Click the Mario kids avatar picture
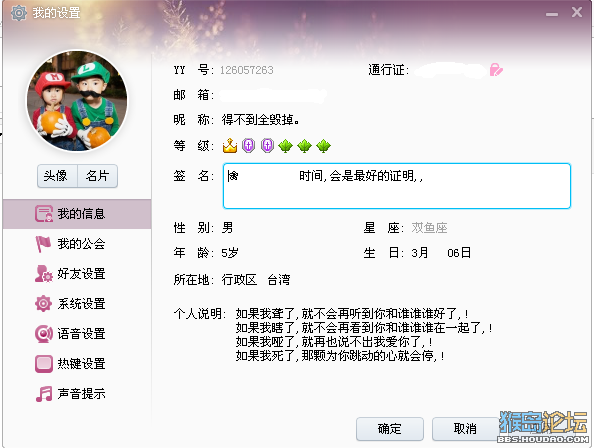This screenshot has width=594, height=448. pyautogui.click(x=77, y=101)
